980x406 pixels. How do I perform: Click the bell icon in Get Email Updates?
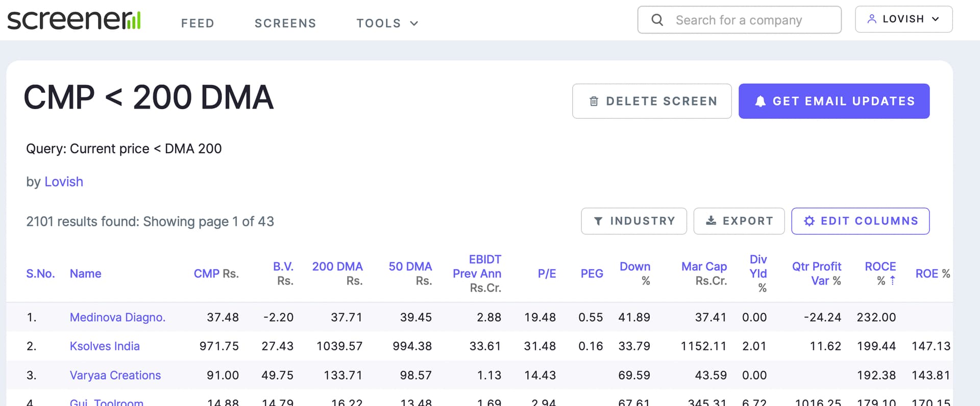click(760, 101)
